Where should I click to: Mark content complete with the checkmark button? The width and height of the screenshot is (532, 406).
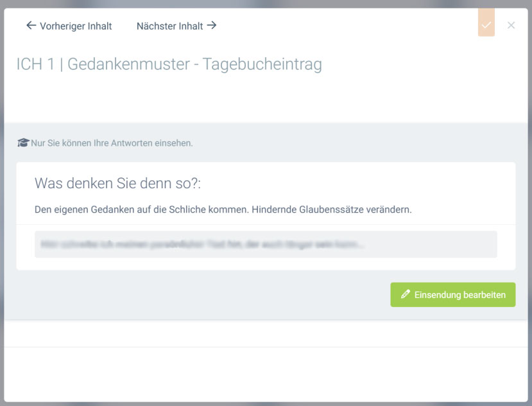[486, 25]
